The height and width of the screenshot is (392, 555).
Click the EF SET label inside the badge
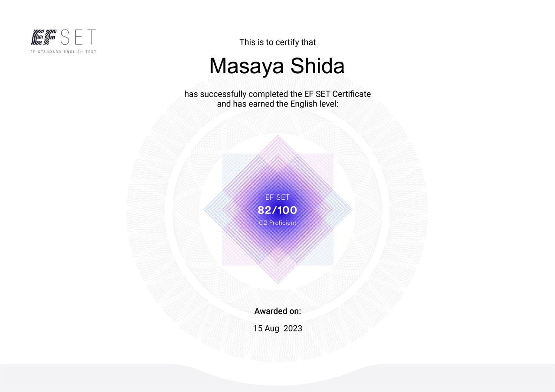pyautogui.click(x=277, y=198)
